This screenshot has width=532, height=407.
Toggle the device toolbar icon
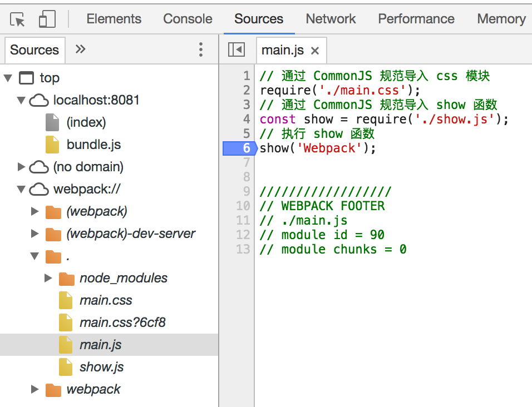[x=47, y=20]
